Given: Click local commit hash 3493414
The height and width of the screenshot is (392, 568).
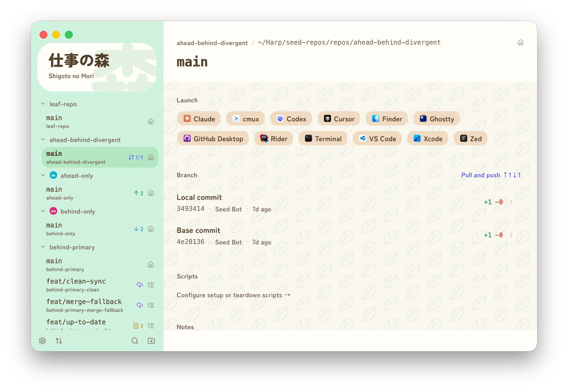Looking at the screenshot, I should tap(190, 209).
